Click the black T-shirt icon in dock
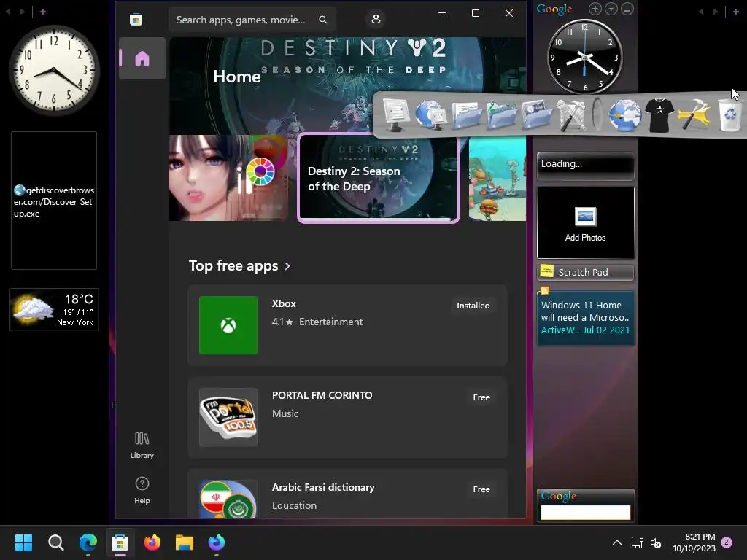 659,114
